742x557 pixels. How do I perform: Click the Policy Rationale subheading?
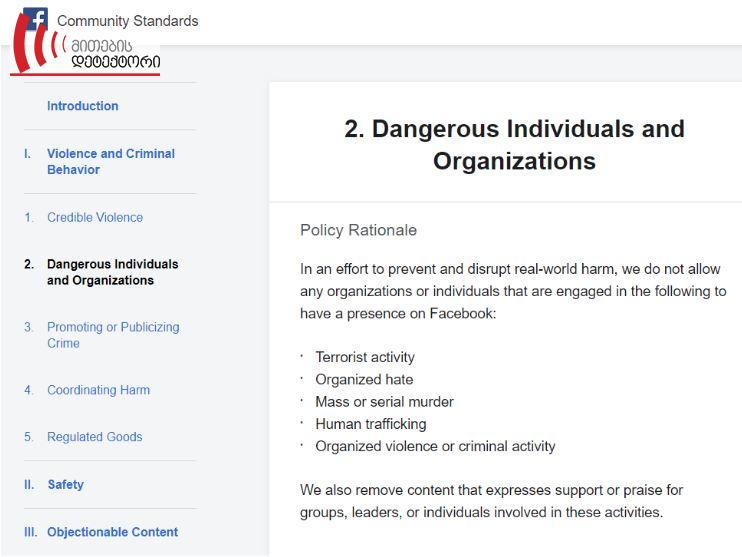point(358,230)
